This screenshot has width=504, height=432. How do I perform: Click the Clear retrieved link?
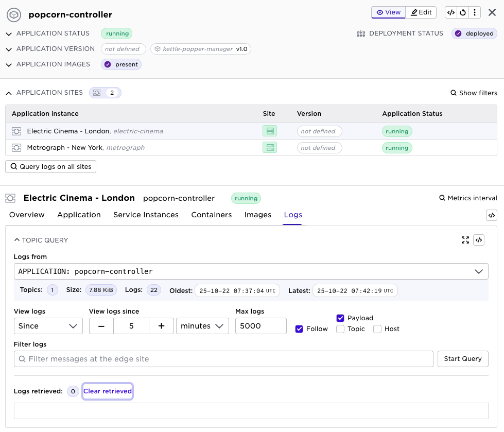(108, 391)
